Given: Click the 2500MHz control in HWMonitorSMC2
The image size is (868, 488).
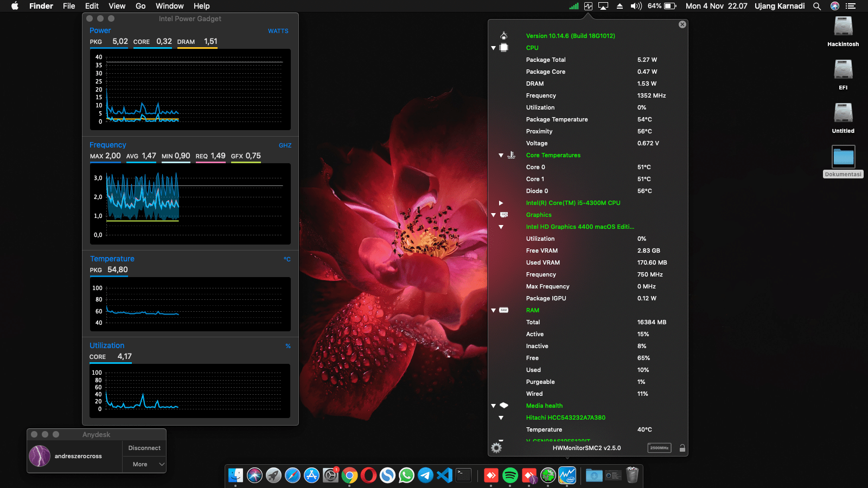Looking at the screenshot, I should point(659,448).
